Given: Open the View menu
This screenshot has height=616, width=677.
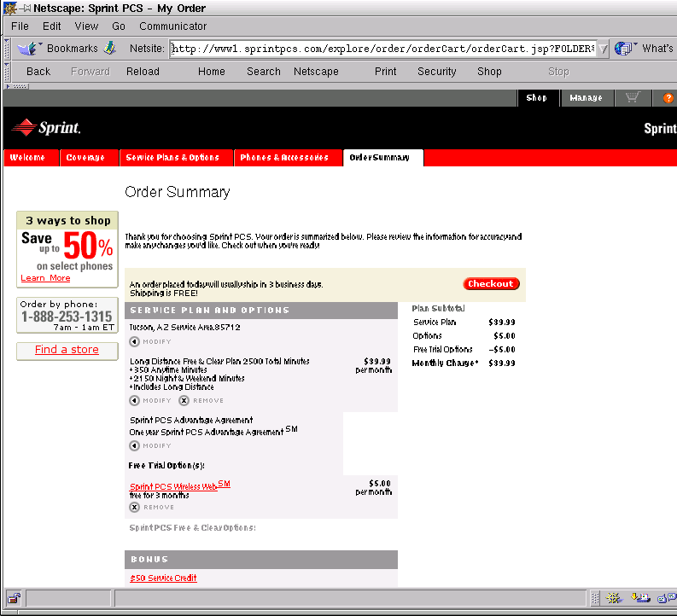Looking at the screenshot, I should 86,26.
